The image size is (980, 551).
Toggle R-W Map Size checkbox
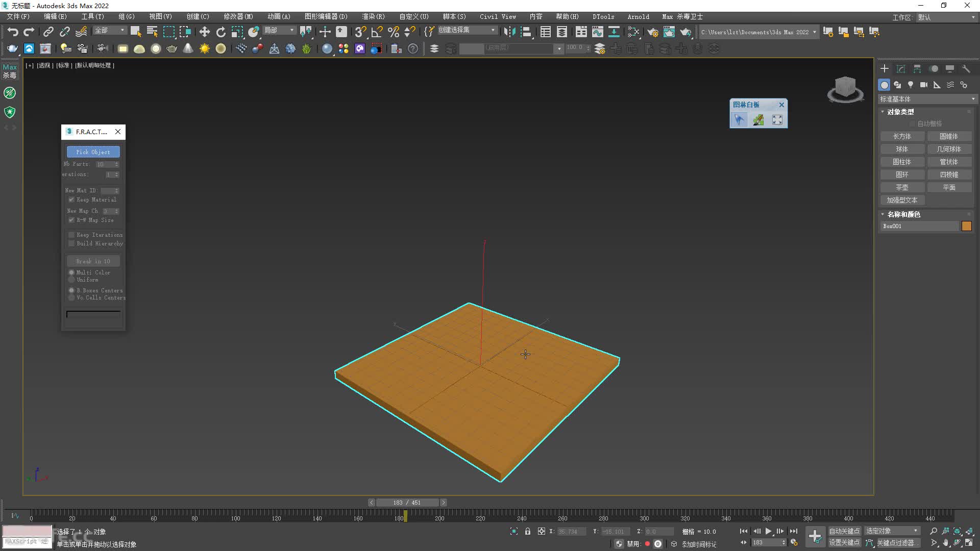click(x=71, y=220)
